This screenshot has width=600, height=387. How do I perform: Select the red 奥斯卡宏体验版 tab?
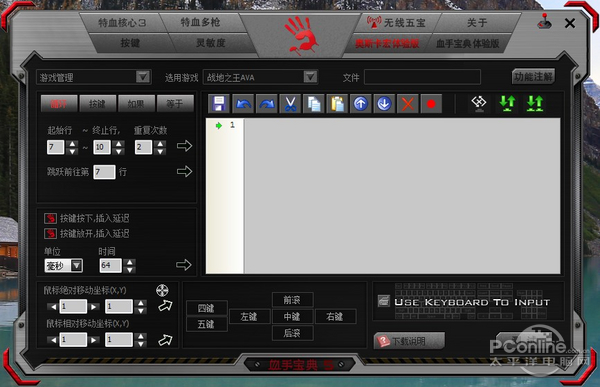[387, 44]
